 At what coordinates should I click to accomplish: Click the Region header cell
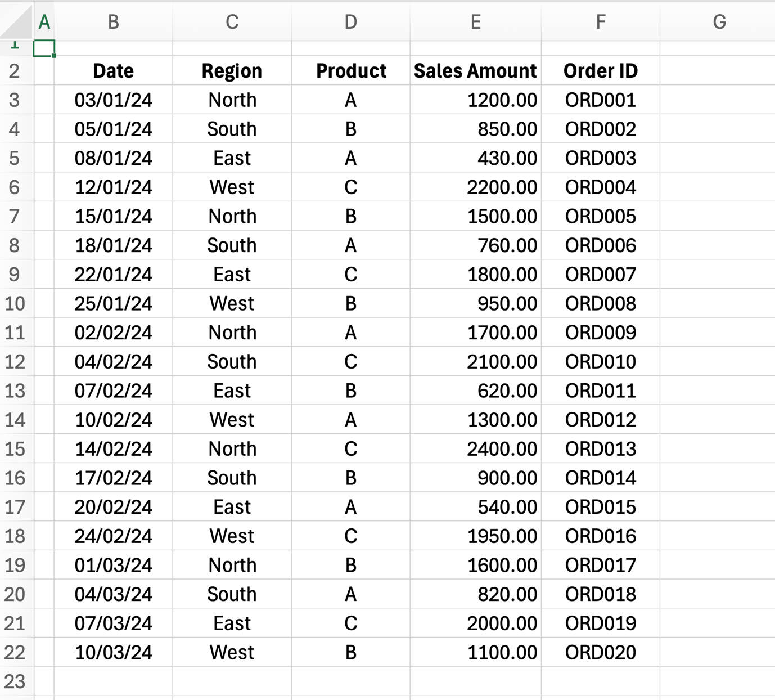click(232, 71)
